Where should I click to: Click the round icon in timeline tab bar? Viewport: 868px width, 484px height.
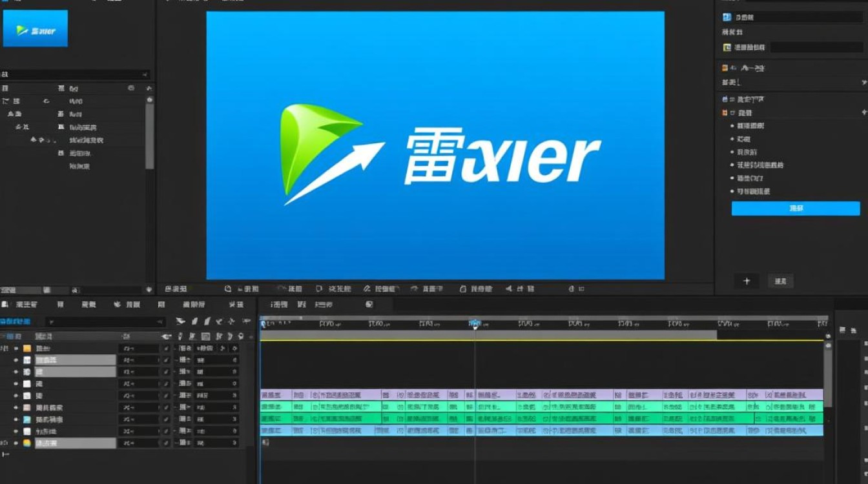369,304
